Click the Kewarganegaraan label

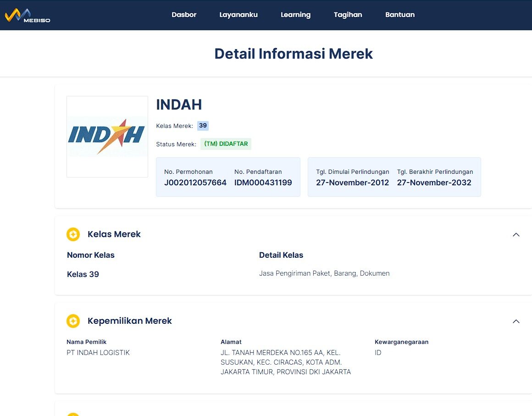coord(401,342)
